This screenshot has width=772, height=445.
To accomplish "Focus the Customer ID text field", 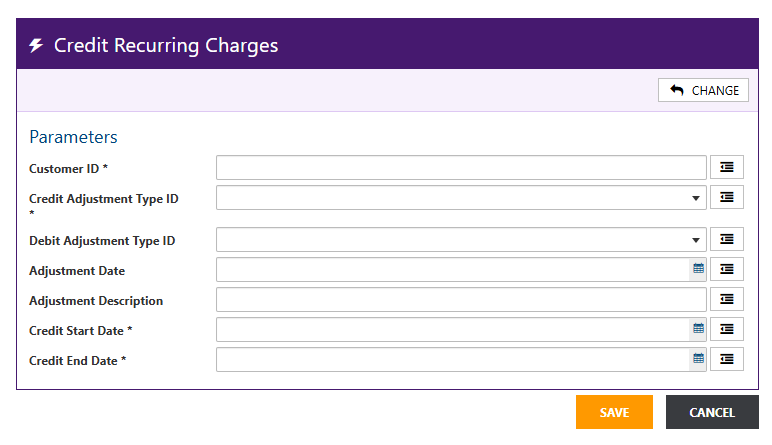I will pos(461,168).
